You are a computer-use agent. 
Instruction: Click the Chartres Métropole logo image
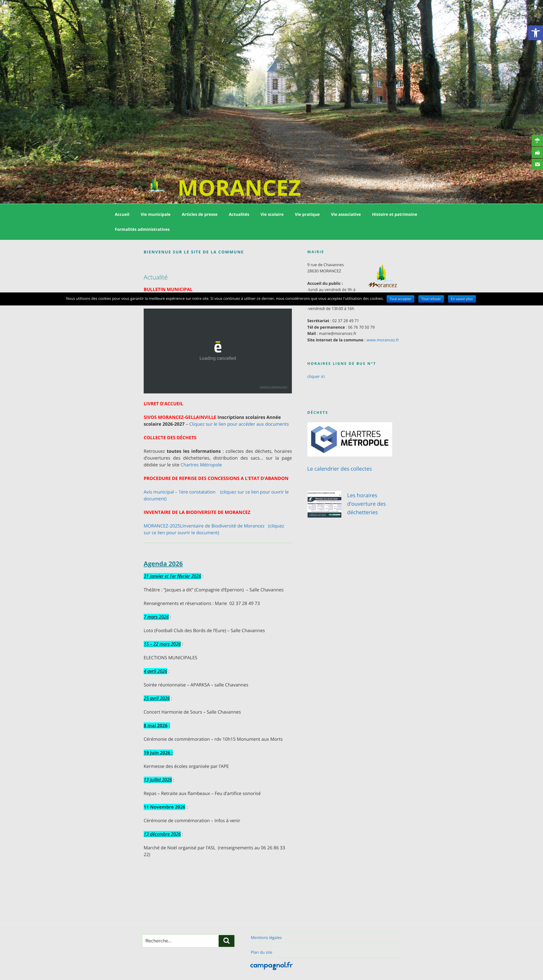(x=350, y=439)
